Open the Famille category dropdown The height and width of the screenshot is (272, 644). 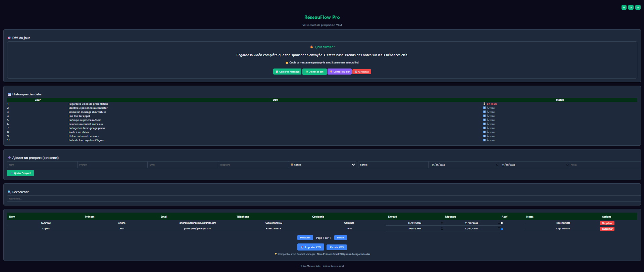point(322,165)
